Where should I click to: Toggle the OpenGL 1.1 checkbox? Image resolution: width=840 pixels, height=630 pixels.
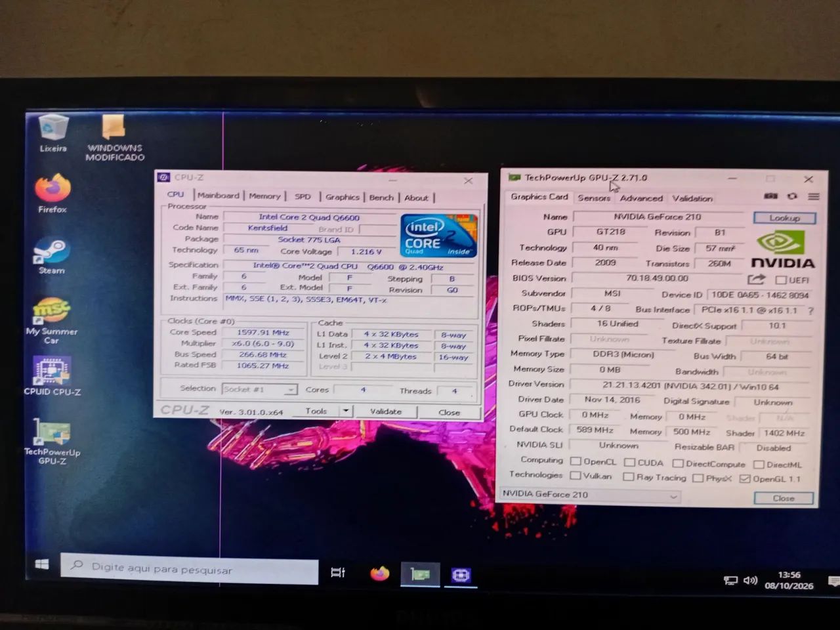tap(745, 479)
